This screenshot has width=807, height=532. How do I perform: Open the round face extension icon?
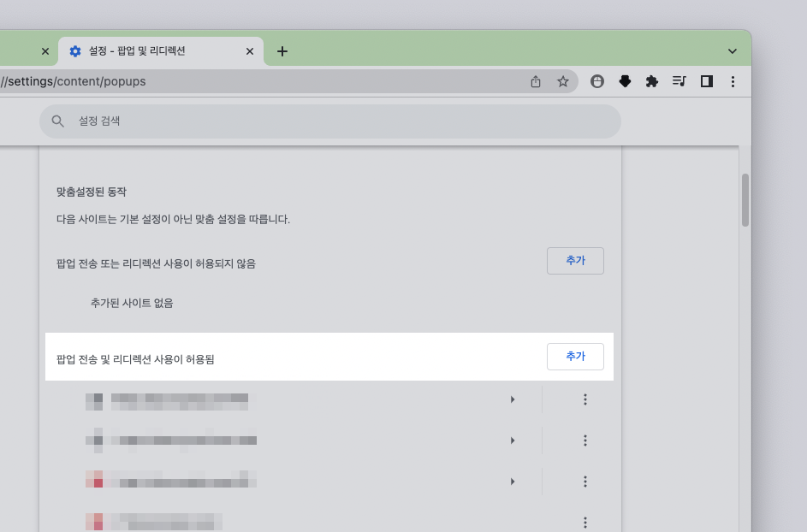coord(597,81)
